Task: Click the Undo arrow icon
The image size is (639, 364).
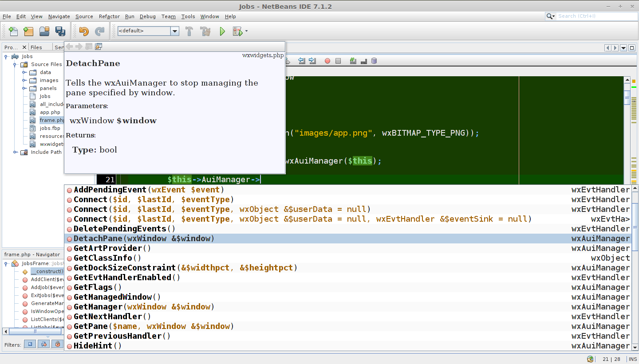Action: [x=84, y=31]
